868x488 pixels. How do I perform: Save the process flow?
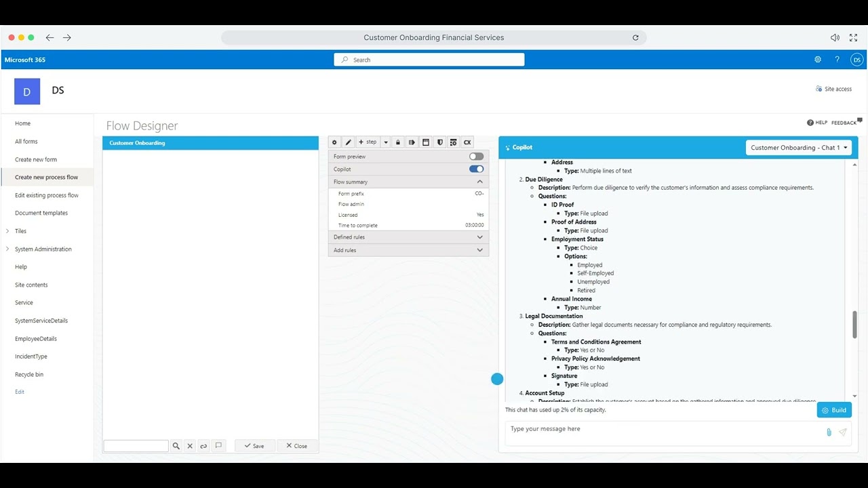(x=254, y=446)
